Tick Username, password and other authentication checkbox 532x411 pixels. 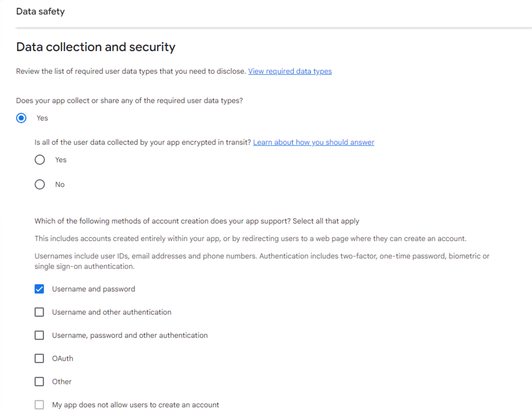pyautogui.click(x=39, y=336)
